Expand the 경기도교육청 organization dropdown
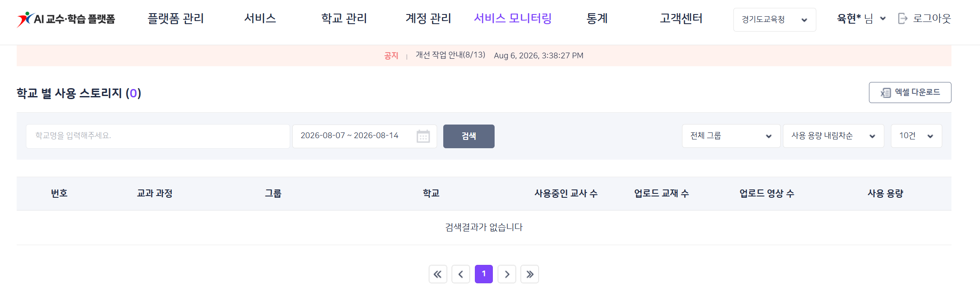This screenshot has height=296, width=980. click(775, 20)
